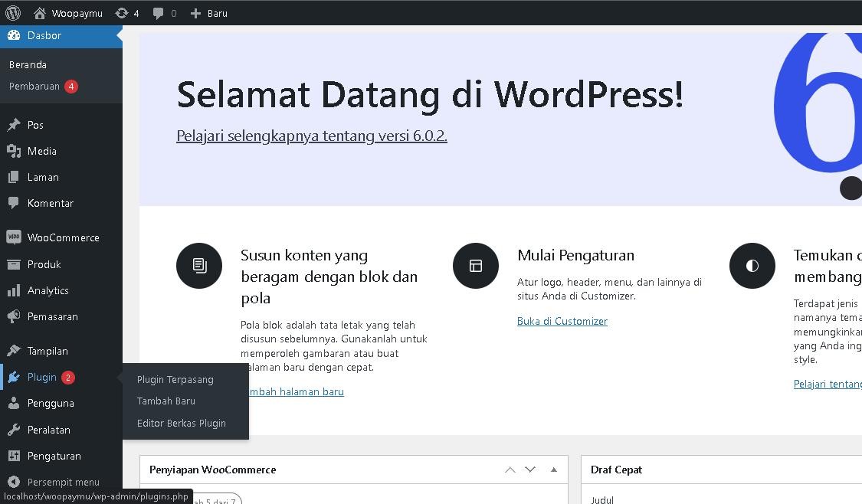Screen dimensions: 862x504
Task: Click the Pengaturan settings icon
Action: pos(14,456)
